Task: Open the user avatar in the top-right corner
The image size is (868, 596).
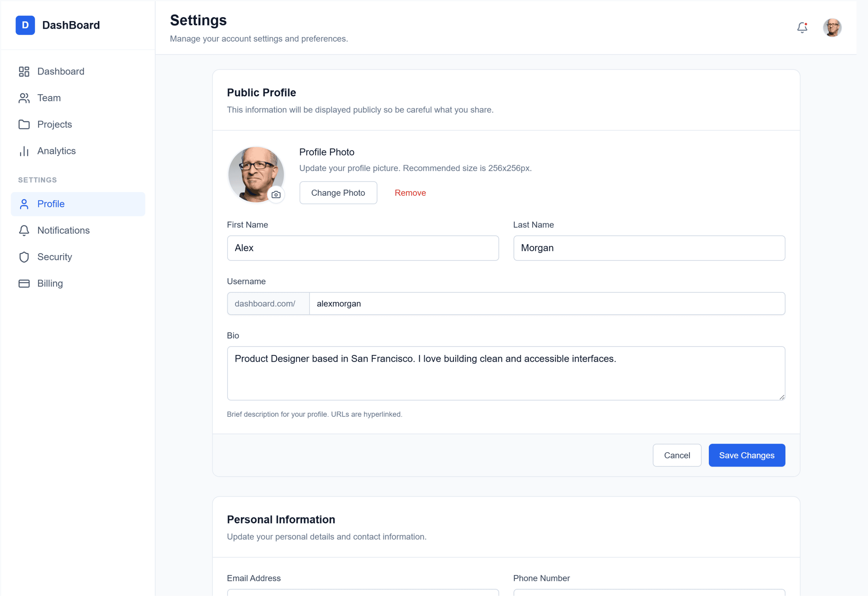Action: (832, 27)
